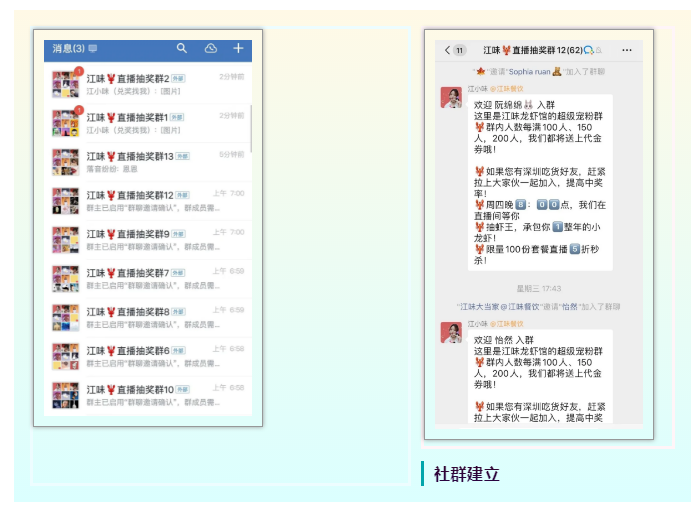700x511 pixels.
Task: Open the three-dot chat menu
Action: coord(627,50)
